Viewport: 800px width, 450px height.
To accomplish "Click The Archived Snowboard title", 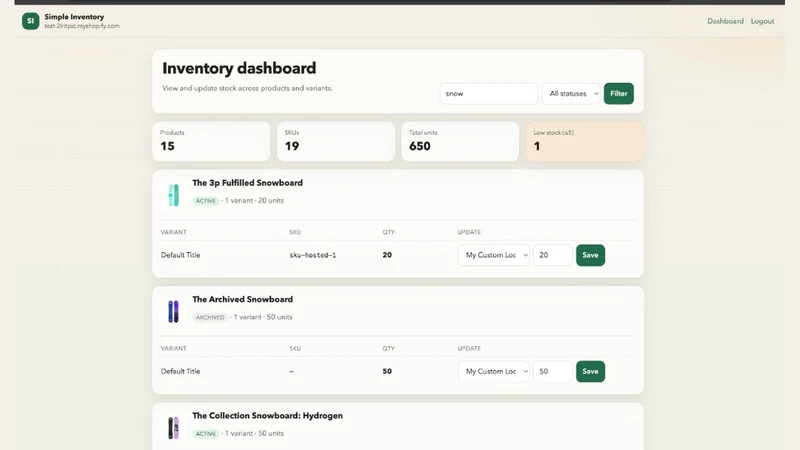I will [x=242, y=299].
